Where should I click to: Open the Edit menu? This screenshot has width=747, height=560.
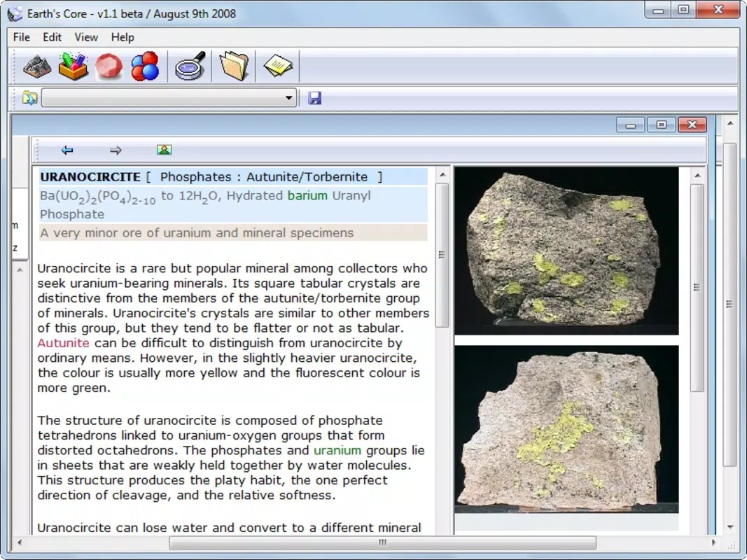[52, 37]
